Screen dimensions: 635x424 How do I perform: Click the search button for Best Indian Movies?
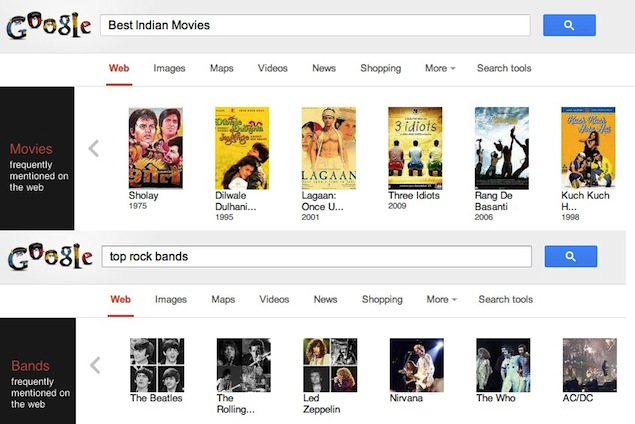[x=569, y=25]
